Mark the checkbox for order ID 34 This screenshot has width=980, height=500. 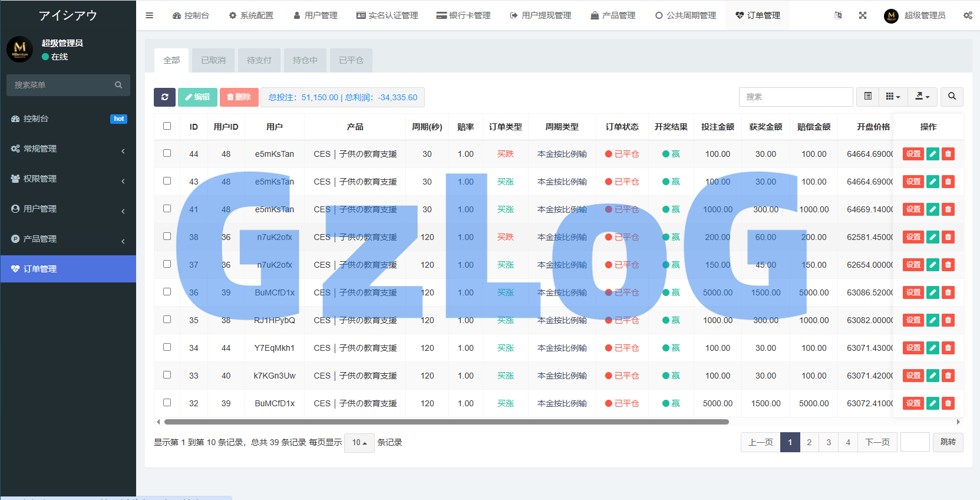(167, 347)
